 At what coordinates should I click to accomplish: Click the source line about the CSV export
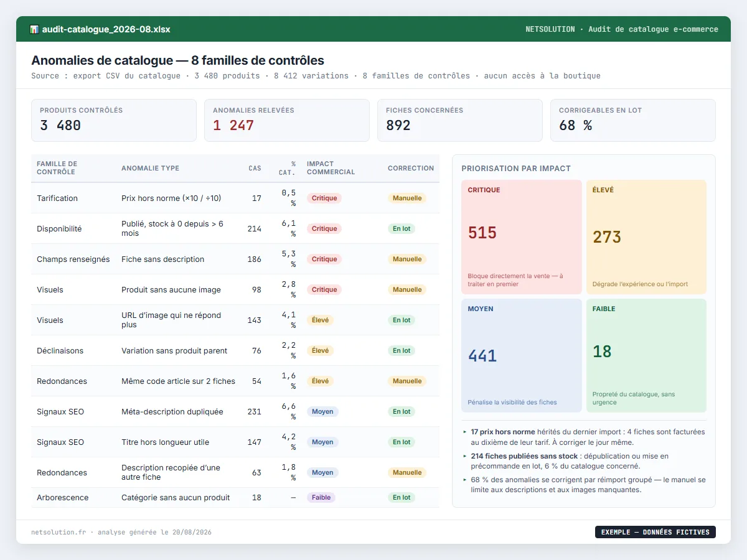[316, 76]
